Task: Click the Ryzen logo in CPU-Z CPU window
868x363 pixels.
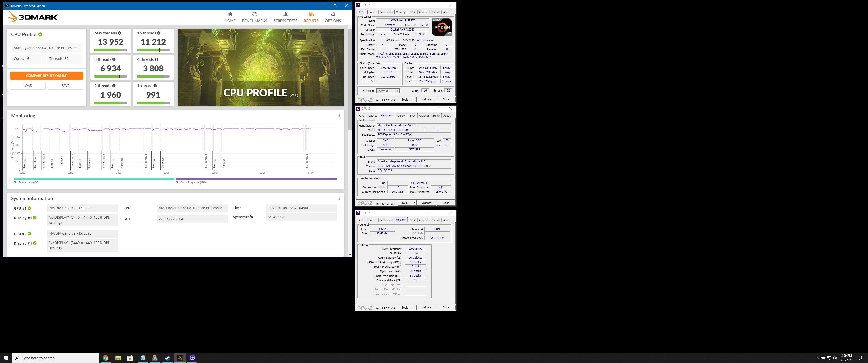Action: point(442,27)
